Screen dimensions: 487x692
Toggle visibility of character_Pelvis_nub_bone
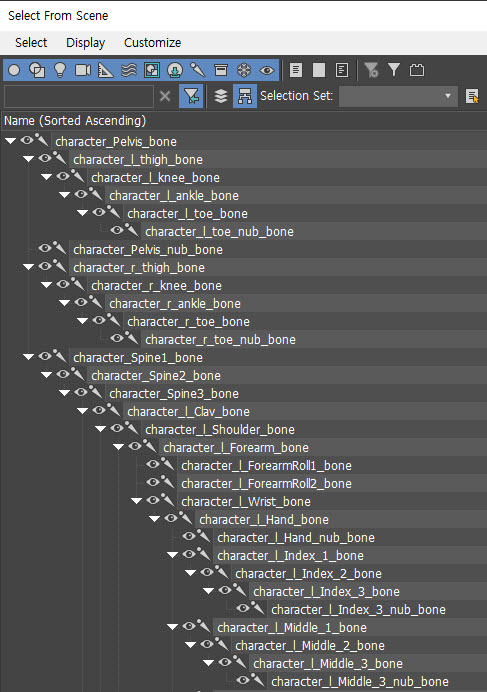point(45,248)
